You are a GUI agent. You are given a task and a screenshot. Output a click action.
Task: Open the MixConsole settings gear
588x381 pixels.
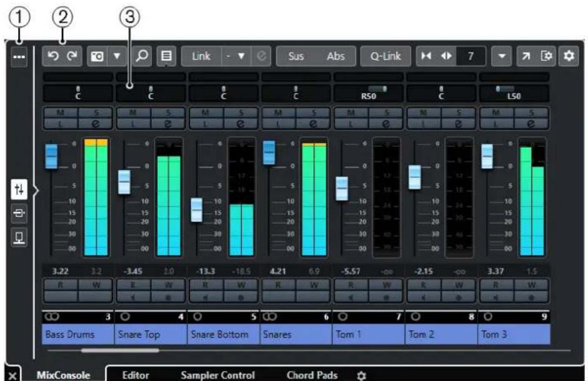(569, 56)
